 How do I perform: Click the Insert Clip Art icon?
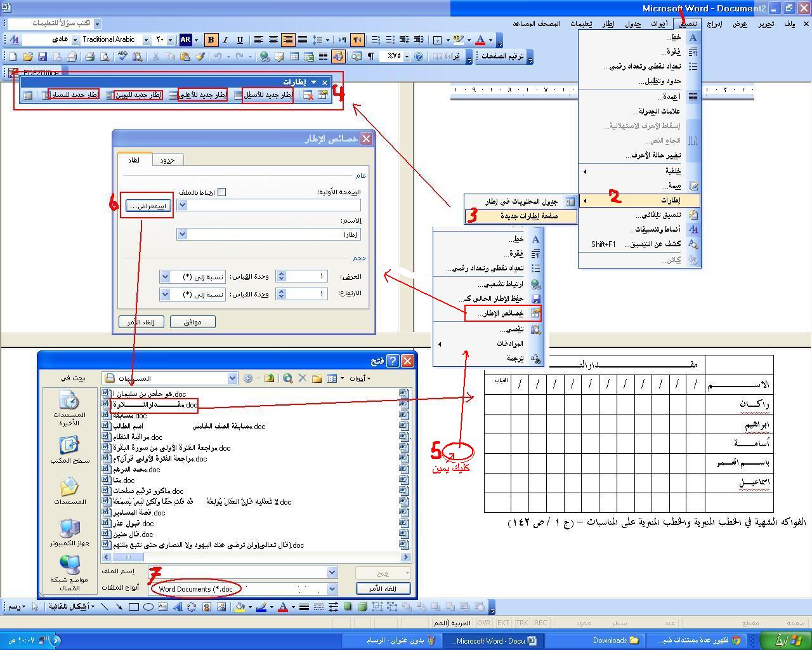(207, 607)
